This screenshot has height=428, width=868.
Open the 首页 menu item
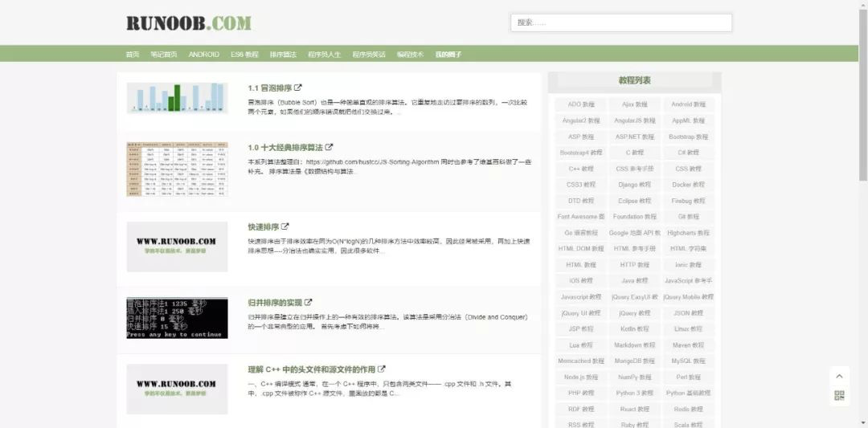(x=133, y=54)
